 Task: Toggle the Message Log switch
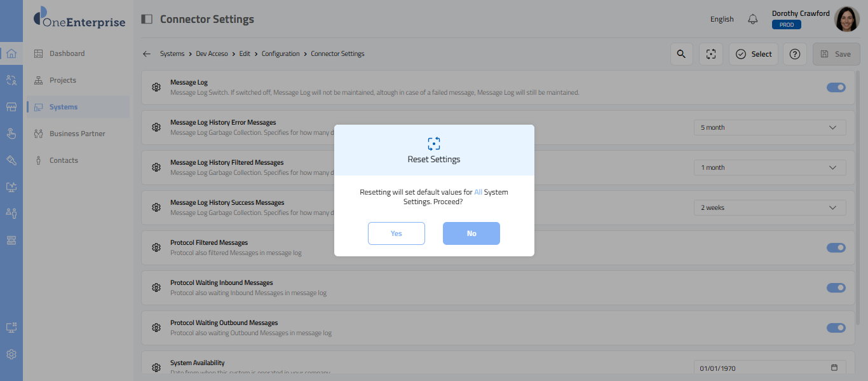[x=836, y=87]
